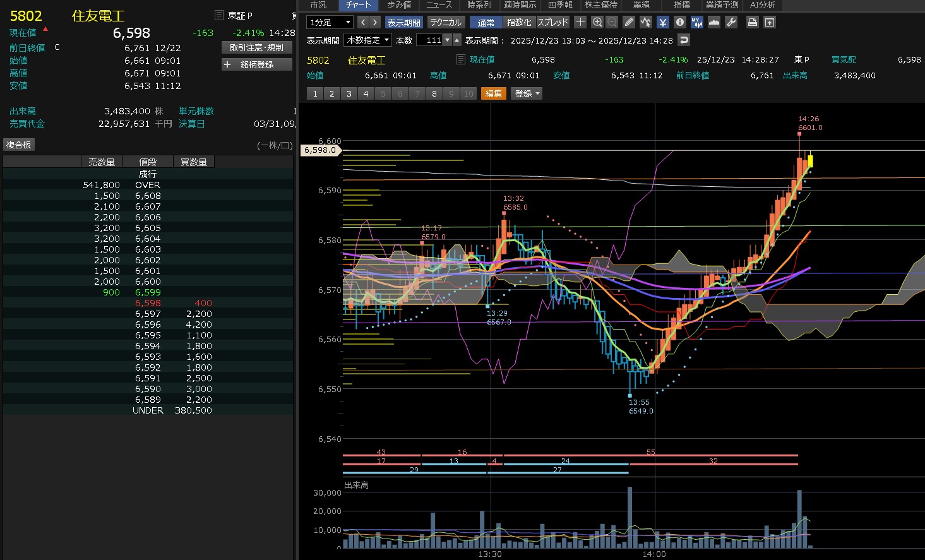The width and height of the screenshot is (925, 560).
Task: Click the 本数 bar count input field
Action: pos(430,40)
